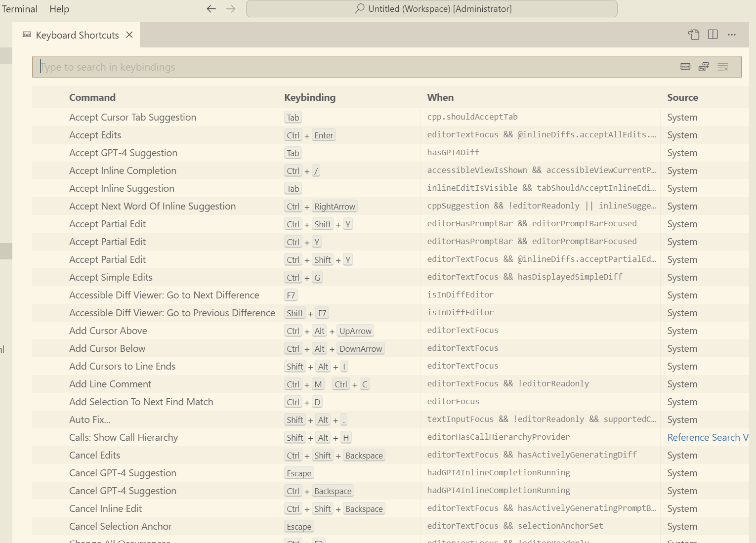Click the Ctrl + Alt + UpArrow keybinding

[x=329, y=331]
